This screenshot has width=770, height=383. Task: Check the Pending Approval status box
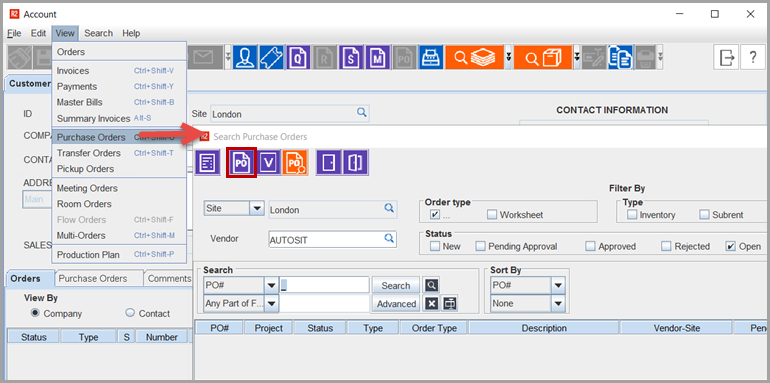point(480,246)
